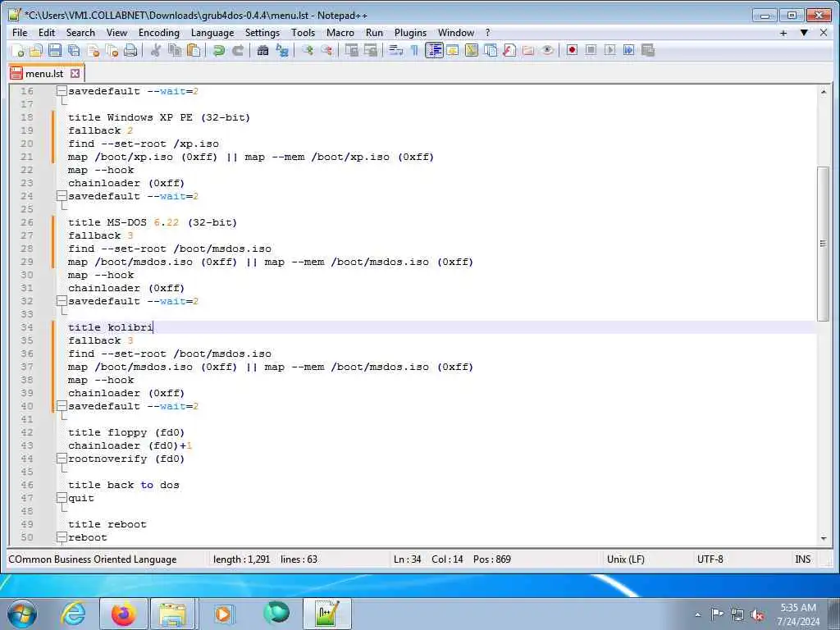The image size is (840, 630).
Task: Close the menu.lst tab with its X
Action: [75, 73]
